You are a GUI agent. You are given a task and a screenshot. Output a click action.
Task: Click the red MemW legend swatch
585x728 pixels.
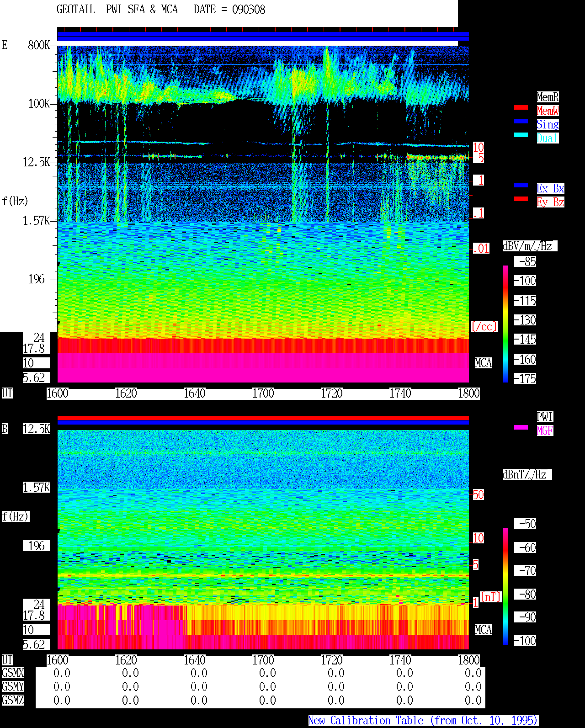pos(521,107)
